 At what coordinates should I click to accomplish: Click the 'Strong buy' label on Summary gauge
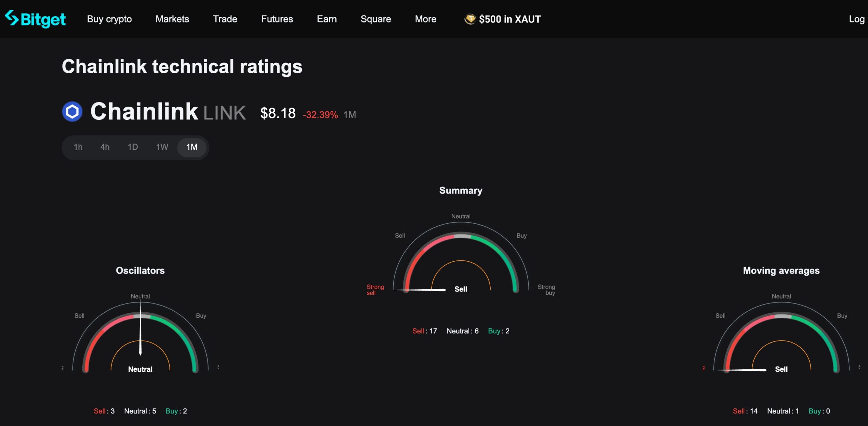pos(546,290)
